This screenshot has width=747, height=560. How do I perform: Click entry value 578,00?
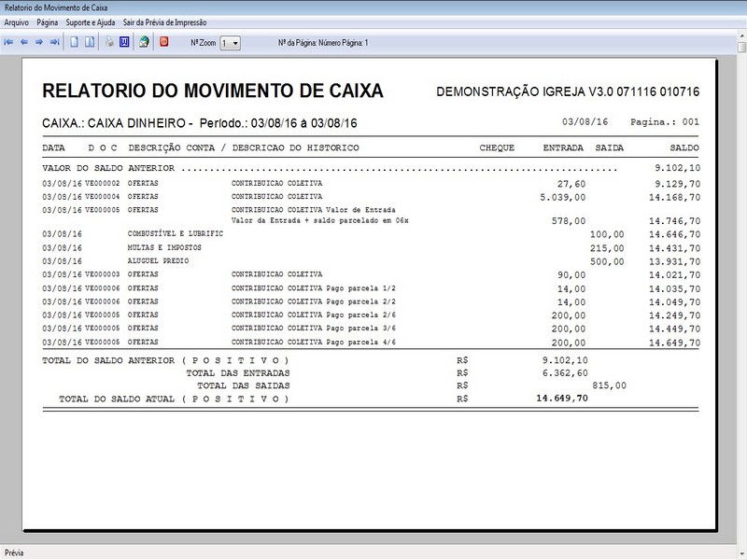(569, 221)
